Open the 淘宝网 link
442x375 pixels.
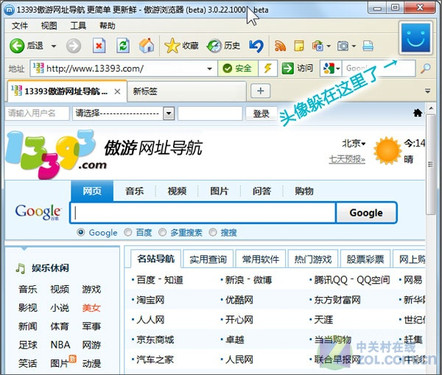pyautogui.click(x=150, y=300)
